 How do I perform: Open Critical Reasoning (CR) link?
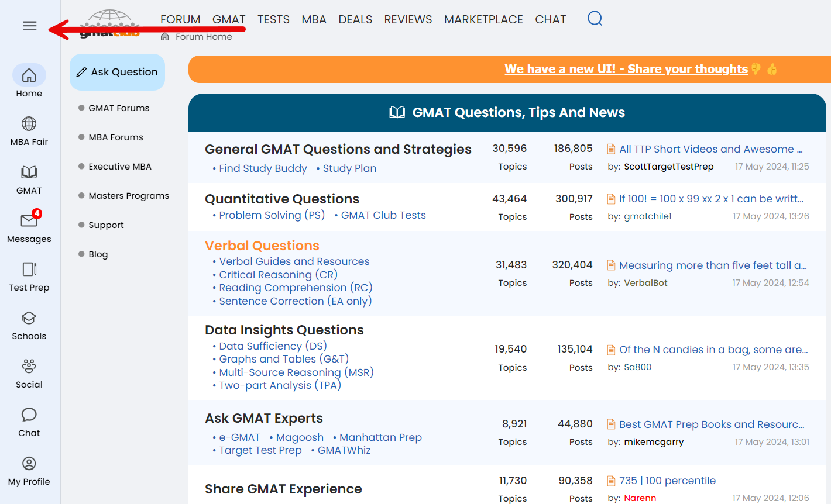tap(278, 275)
